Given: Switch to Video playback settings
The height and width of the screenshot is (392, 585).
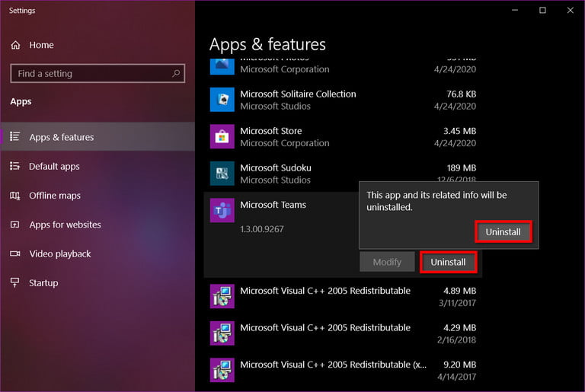Looking at the screenshot, I should point(97,253).
